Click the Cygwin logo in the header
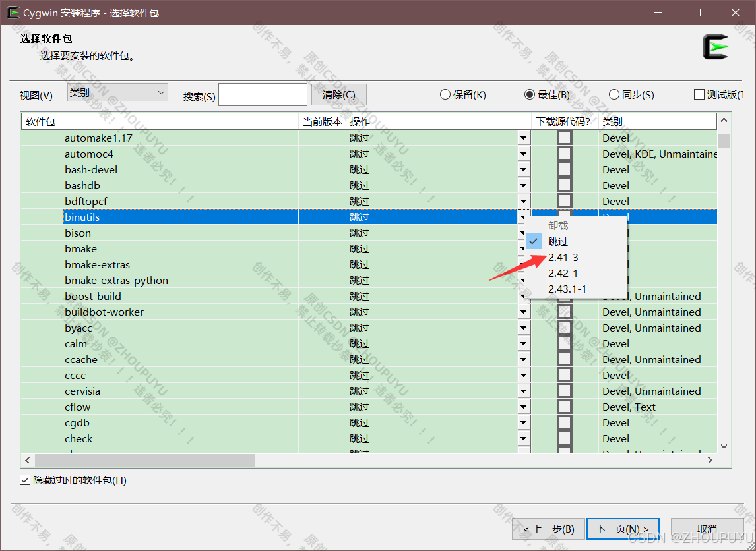The image size is (756, 551). pyautogui.click(x=716, y=47)
